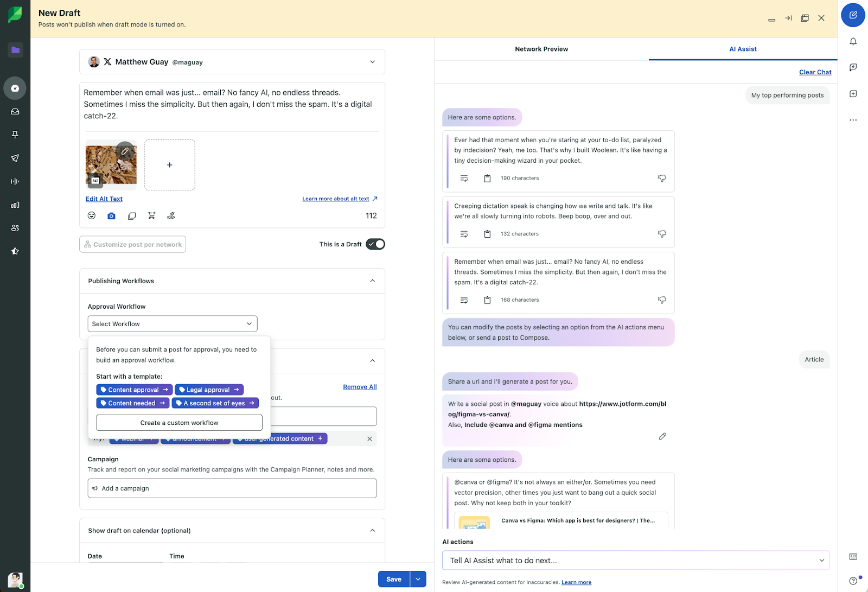
Task: Click the thumbs-down on the 190-character post
Action: pos(662,178)
